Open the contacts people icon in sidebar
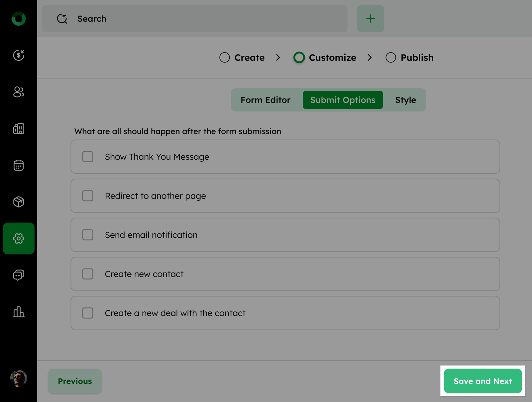 [x=19, y=92]
